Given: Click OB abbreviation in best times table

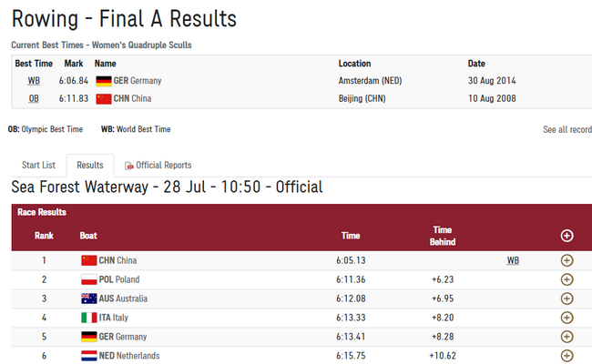Looking at the screenshot, I should [34, 98].
